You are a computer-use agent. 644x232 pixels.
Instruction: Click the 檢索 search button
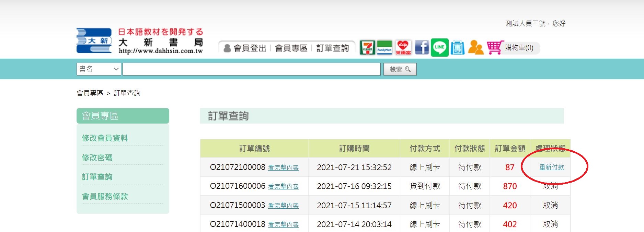tap(400, 69)
